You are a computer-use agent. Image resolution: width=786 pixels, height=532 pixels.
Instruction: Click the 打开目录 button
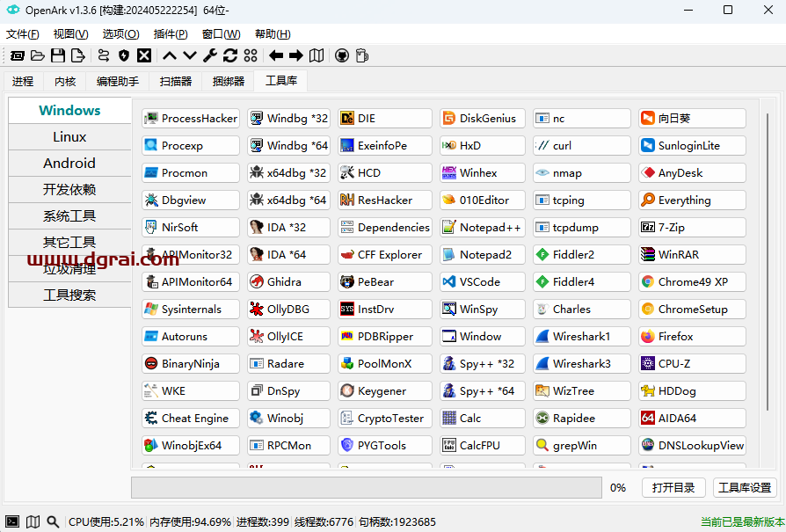673,488
